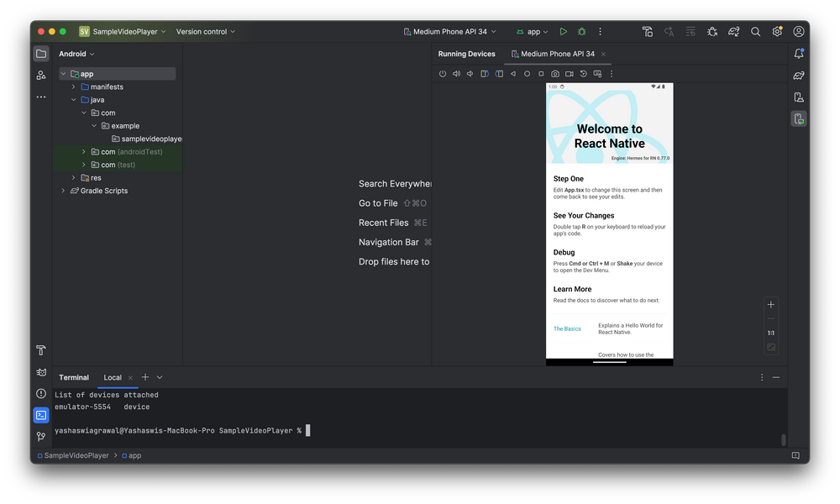The width and height of the screenshot is (840, 504).
Task: Start screen recording the emulator
Action: [570, 73]
